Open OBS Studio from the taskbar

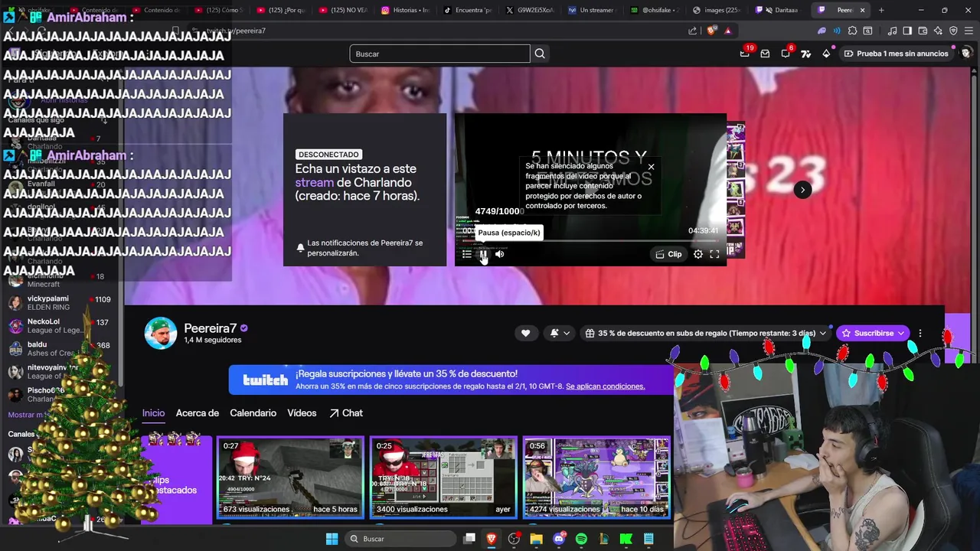[514, 539]
